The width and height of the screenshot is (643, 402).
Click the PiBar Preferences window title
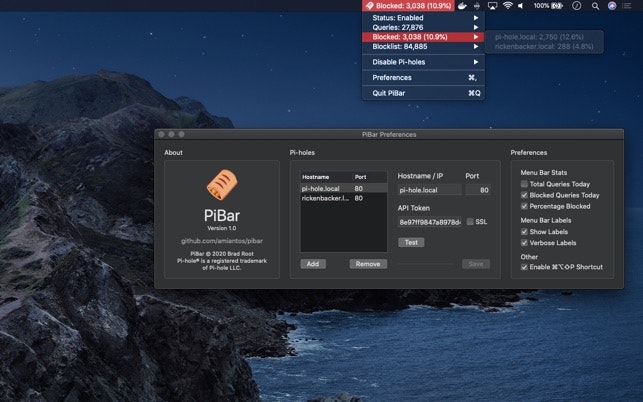click(389, 135)
